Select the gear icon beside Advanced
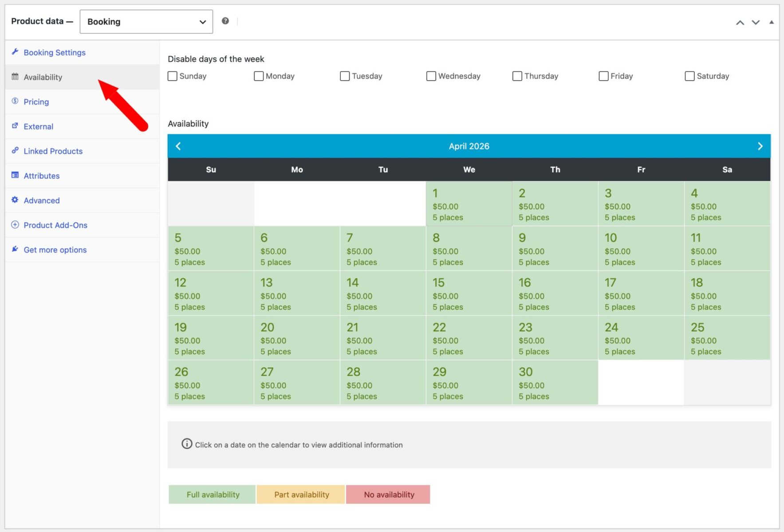The width and height of the screenshot is (784, 532). tap(15, 200)
